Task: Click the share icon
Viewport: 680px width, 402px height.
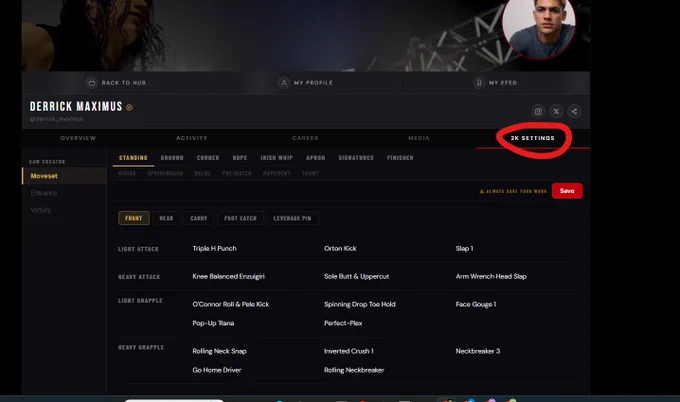Action: pos(574,111)
